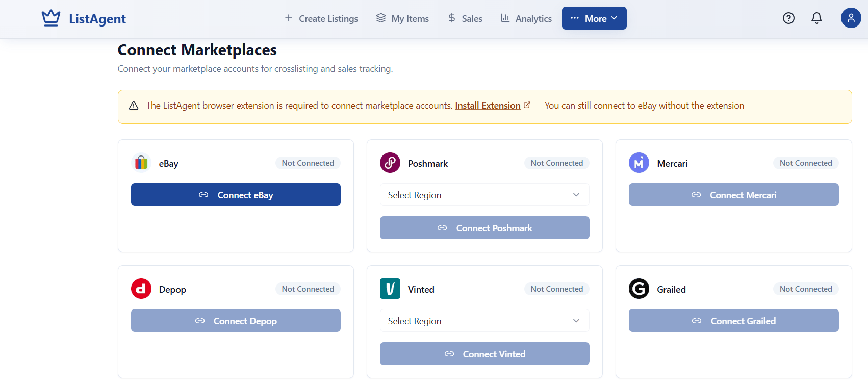Click the Mercari marketplace name
The image size is (868, 389).
point(672,164)
